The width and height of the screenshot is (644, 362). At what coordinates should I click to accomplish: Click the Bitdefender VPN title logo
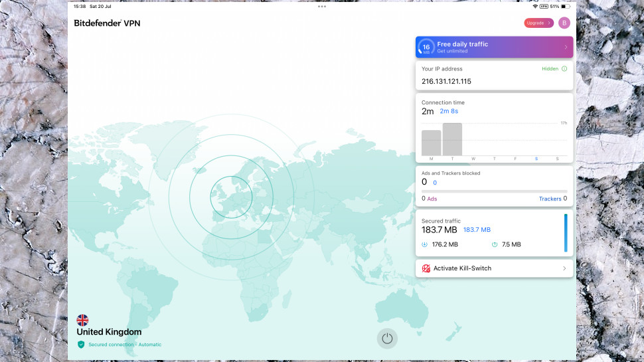point(107,23)
